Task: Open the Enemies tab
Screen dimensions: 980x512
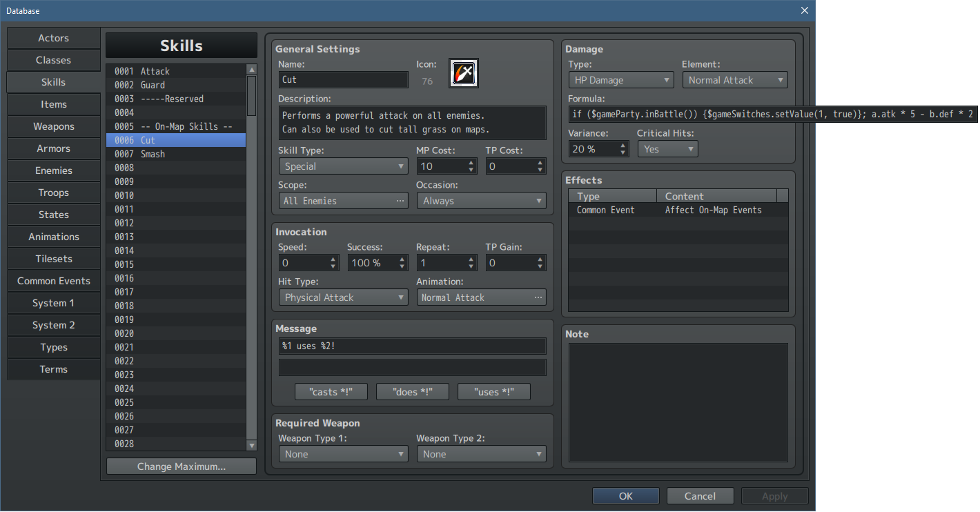Action: (54, 170)
